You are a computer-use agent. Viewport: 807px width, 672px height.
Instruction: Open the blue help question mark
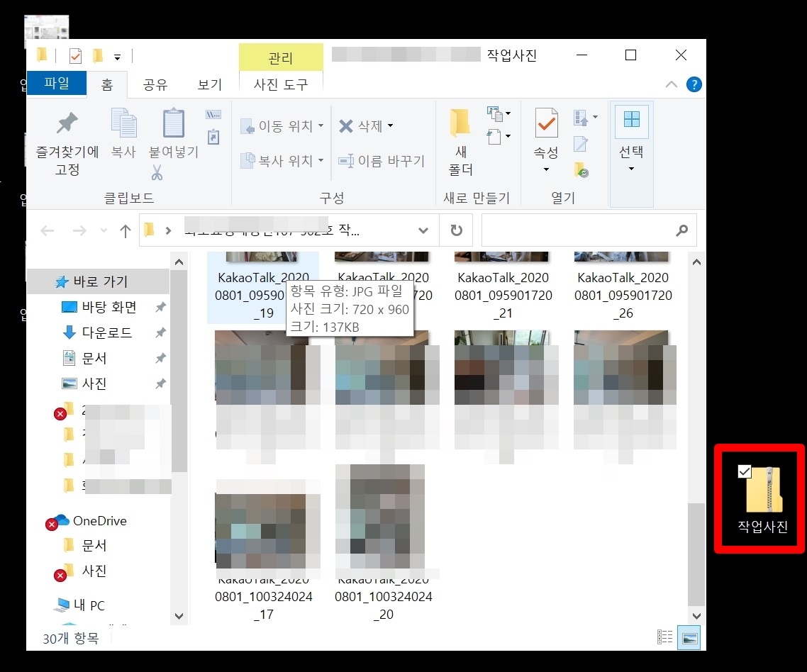pyautogui.click(x=694, y=84)
